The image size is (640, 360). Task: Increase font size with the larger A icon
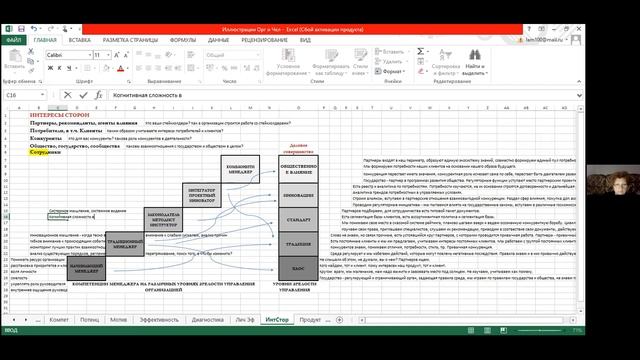(x=117, y=55)
